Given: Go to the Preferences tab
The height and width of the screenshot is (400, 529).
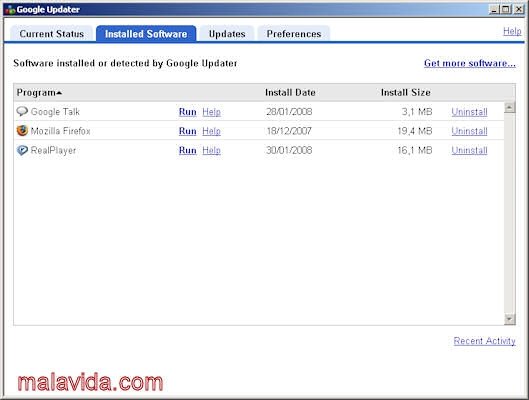Looking at the screenshot, I should (x=294, y=34).
